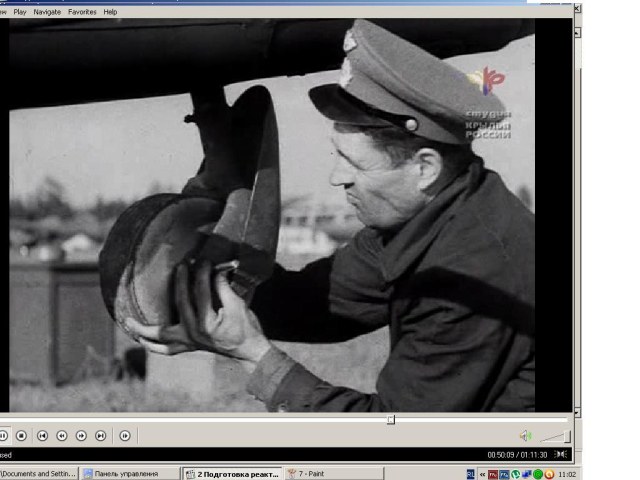
Task: Skip to previous track button
Action: (42, 436)
